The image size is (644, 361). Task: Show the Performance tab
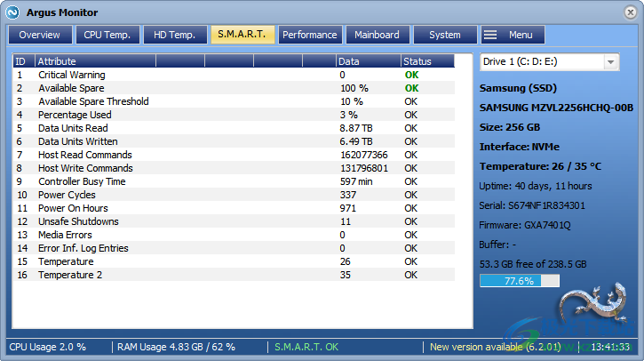coord(309,35)
